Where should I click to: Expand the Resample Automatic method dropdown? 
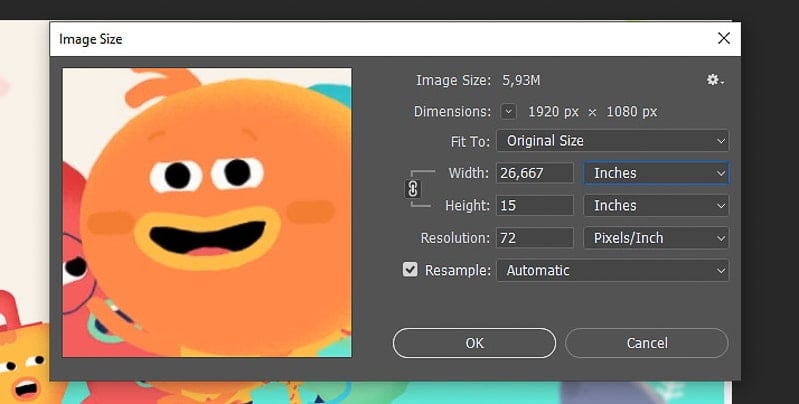[x=612, y=270]
